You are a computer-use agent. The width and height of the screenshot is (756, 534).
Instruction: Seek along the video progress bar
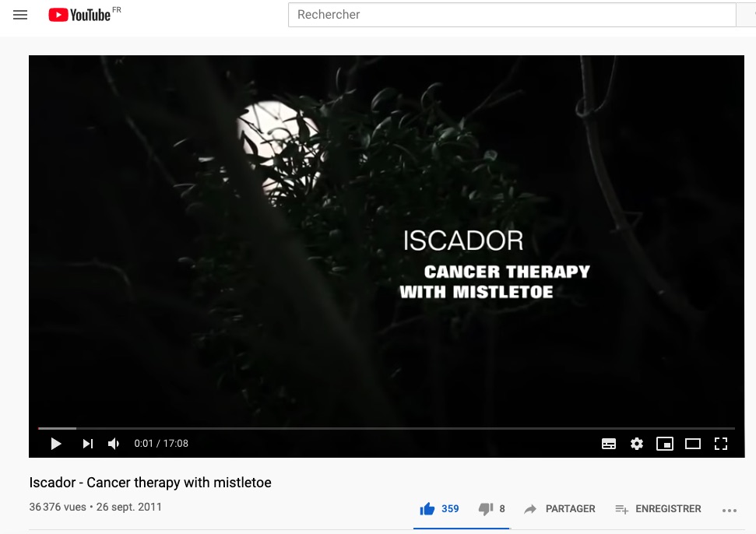pyautogui.click(x=386, y=428)
